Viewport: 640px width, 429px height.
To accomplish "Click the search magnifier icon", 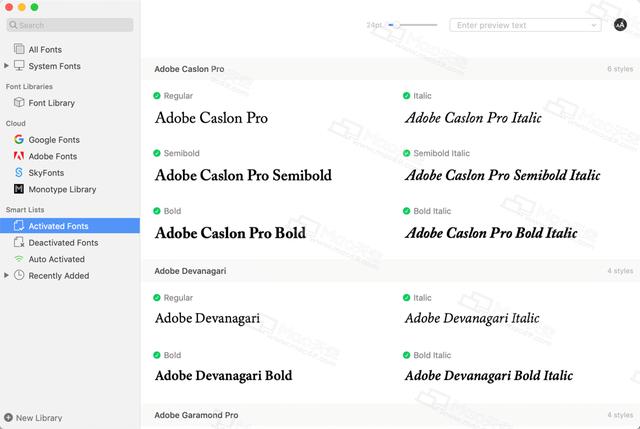I will pyautogui.click(x=13, y=25).
